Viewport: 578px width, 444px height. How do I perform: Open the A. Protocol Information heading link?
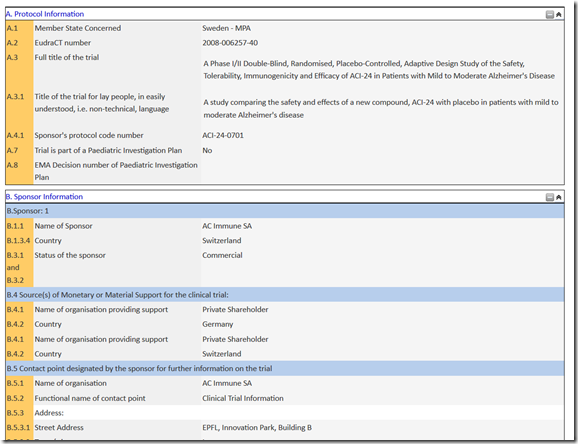coord(45,14)
